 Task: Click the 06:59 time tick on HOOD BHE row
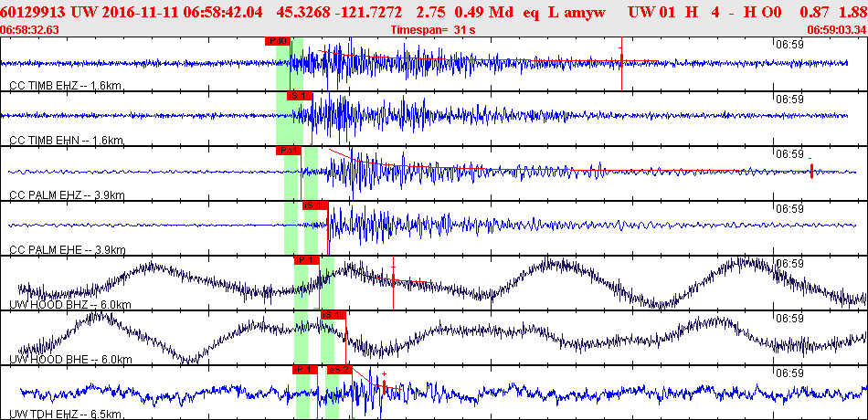pos(789,319)
